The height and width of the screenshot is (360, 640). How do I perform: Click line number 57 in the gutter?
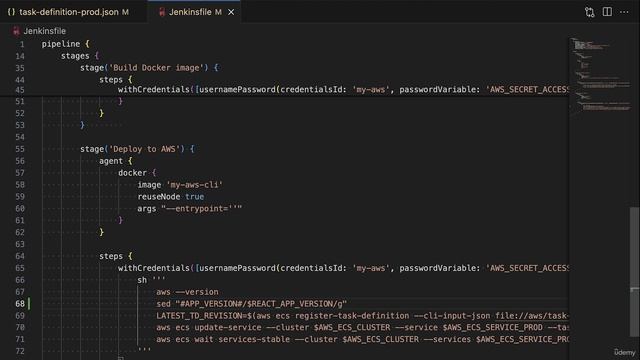(x=20, y=173)
